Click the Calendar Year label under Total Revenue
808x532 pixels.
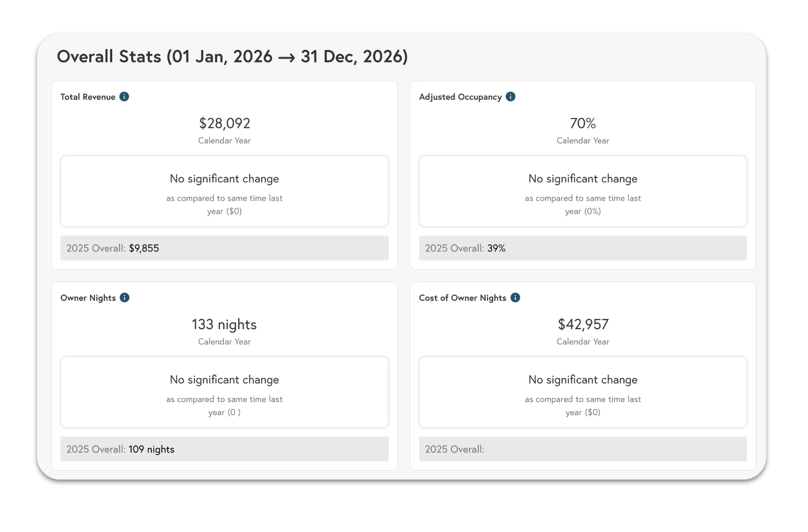tap(224, 140)
